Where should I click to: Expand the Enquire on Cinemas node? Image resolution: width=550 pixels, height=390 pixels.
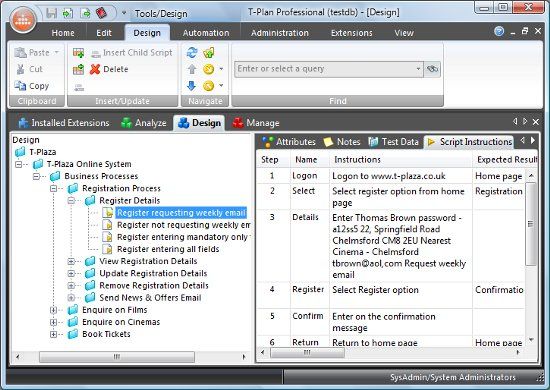coord(53,322)
